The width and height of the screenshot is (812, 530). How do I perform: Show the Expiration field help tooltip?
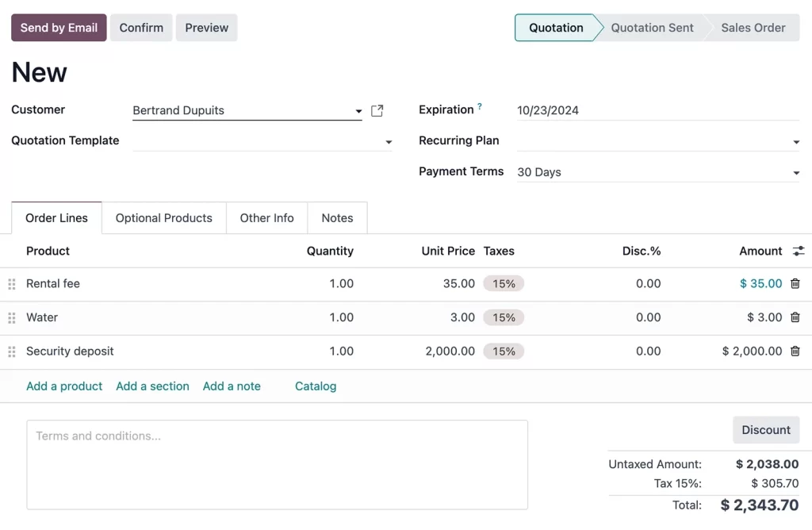480,106
